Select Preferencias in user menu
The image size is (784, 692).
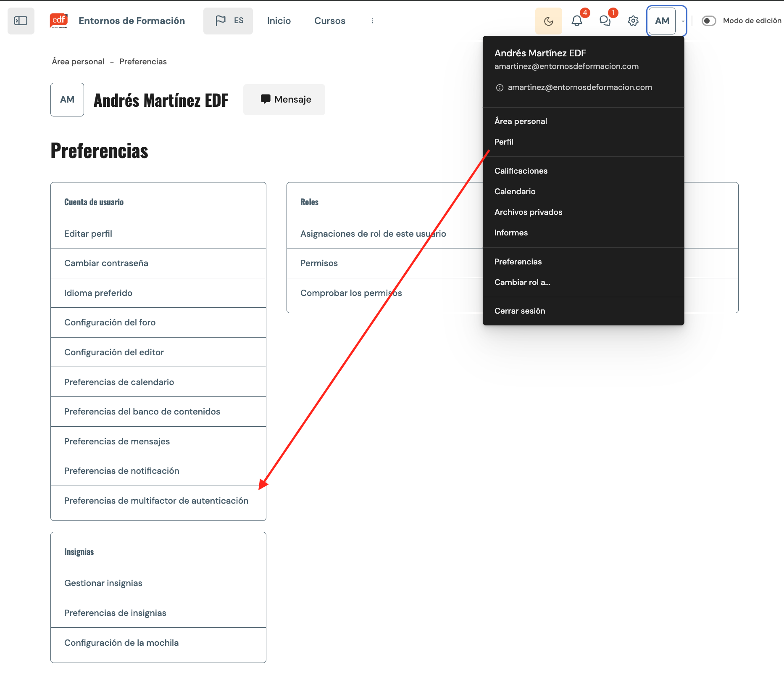[x=583, y=261]
